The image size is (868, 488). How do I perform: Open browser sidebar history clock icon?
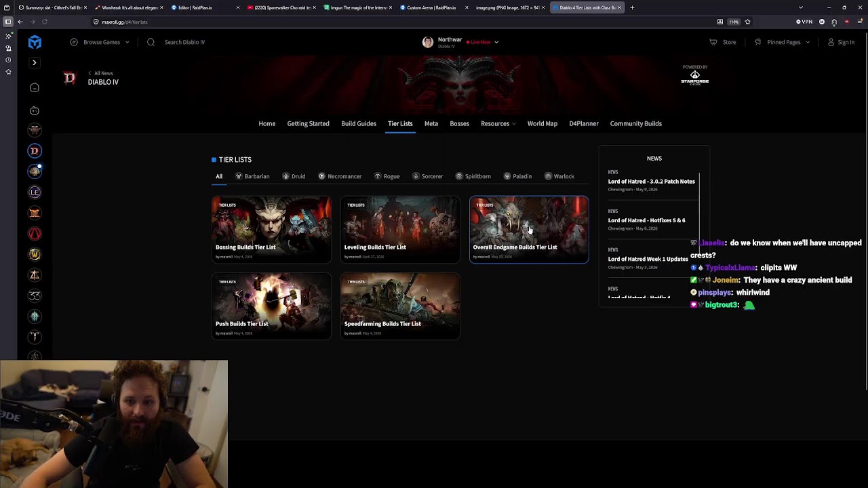point(8,60)
